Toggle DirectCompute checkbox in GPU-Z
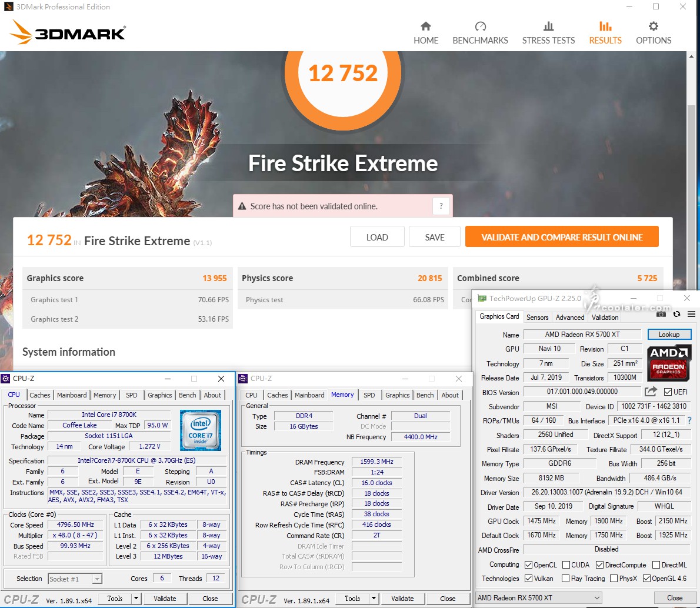700x608 pixels. (599, 564)
